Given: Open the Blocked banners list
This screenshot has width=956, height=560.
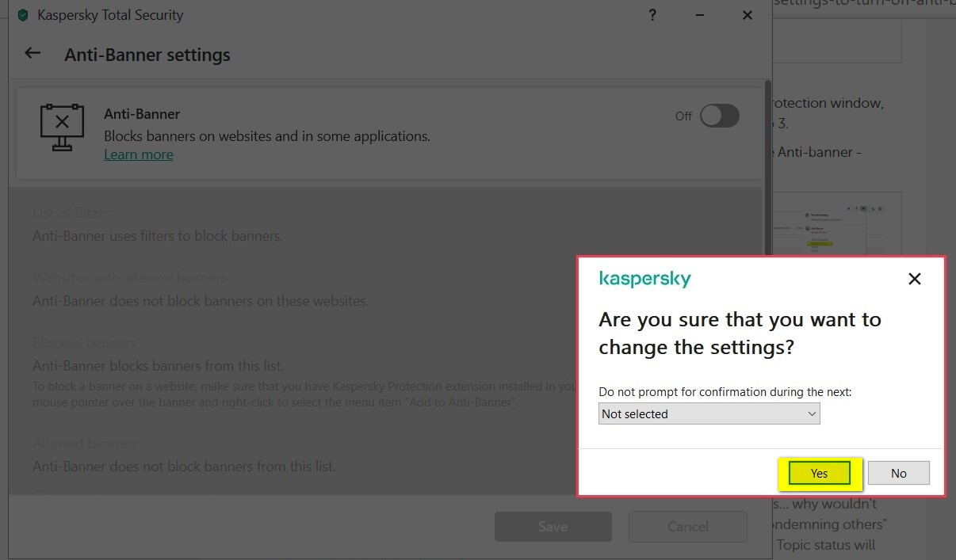Looking at the screenshot, I should [84, 343].
